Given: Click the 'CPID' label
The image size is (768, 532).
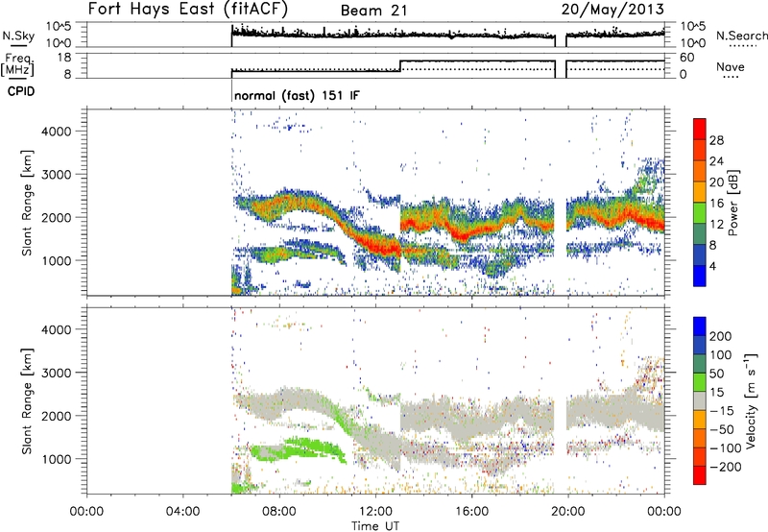Looking at the screenshot, I should coord(21,91).
